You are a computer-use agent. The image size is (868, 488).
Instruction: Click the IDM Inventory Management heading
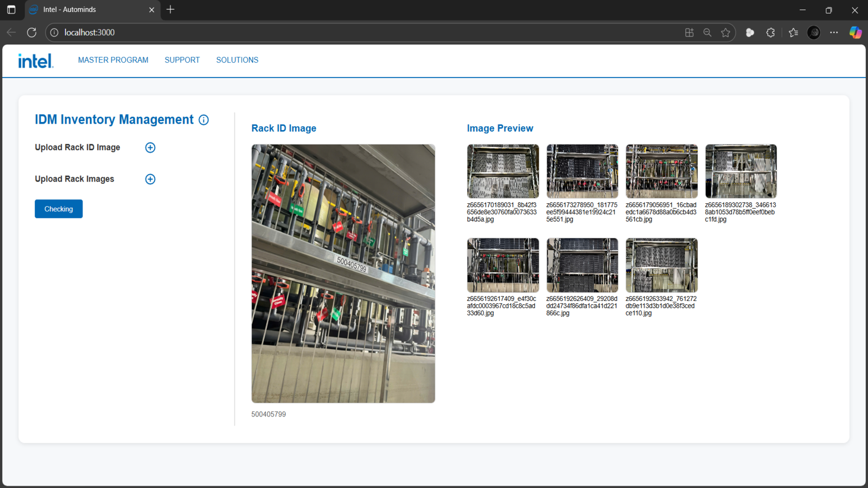tap(114, 119)
